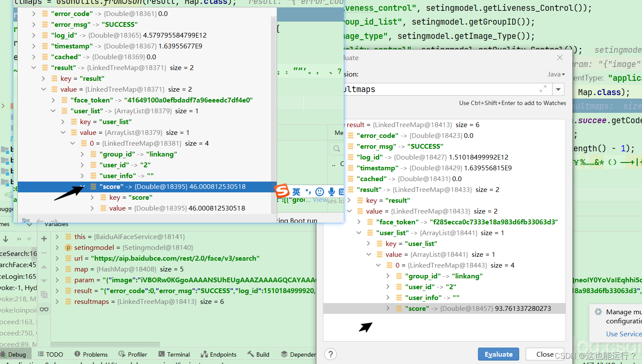Click the expand expression field icon
The width and height of the screenshot is (642, 364).
tap(543, 89)
